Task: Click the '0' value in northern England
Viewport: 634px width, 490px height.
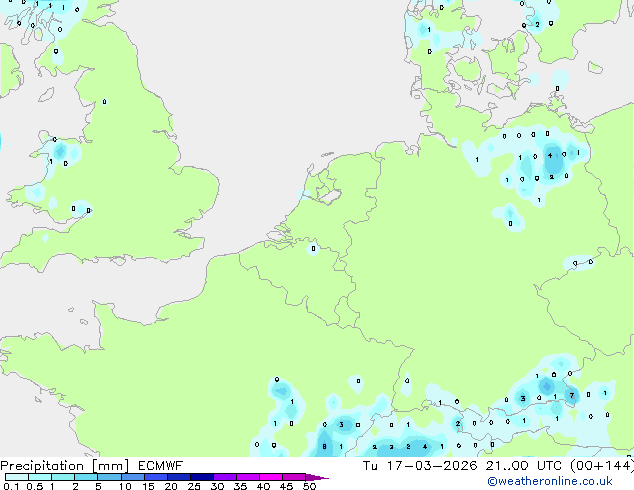Action: pos(104,101)
